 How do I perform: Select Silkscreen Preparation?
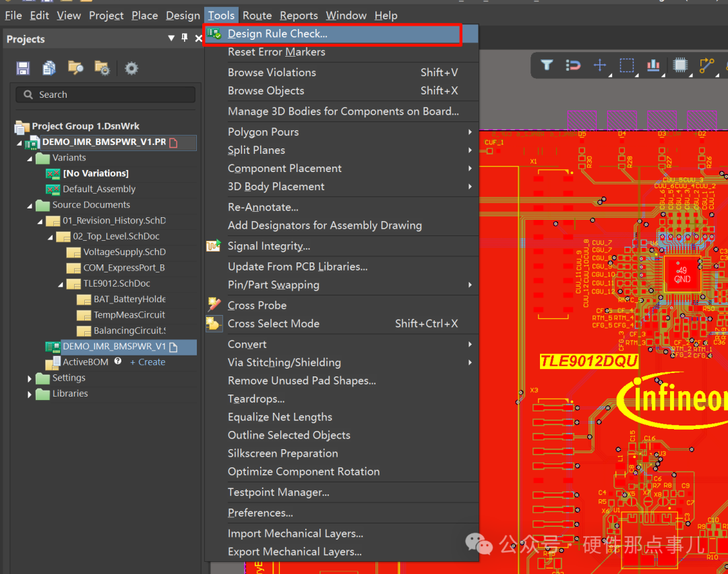click(x=341, y=453)
